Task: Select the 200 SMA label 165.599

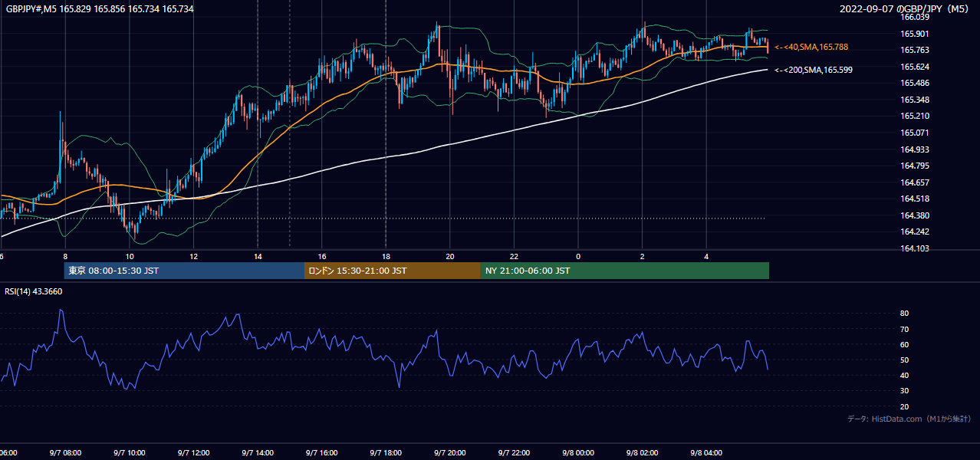Action: click(x=814, y=70)
